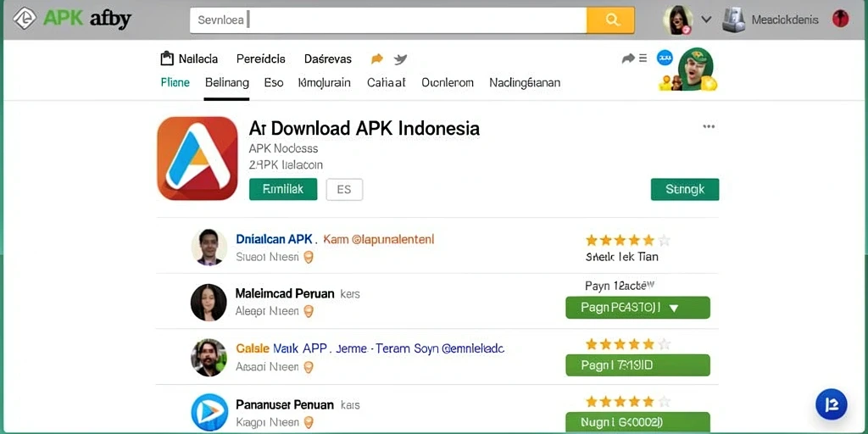Expand the green Pagn PEASTOJI dropdown
This screenshot has width=868, height=434.
637,308
